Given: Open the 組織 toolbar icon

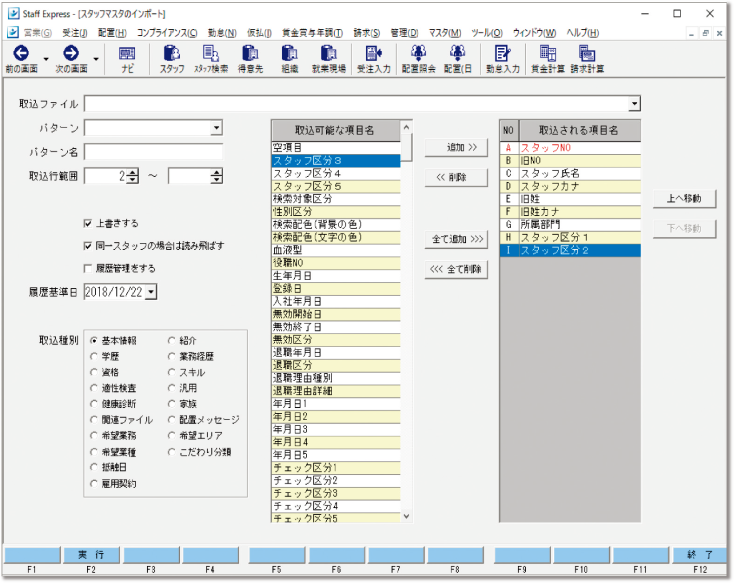Looking at the screenshot, I should click(x=290, y=53).
